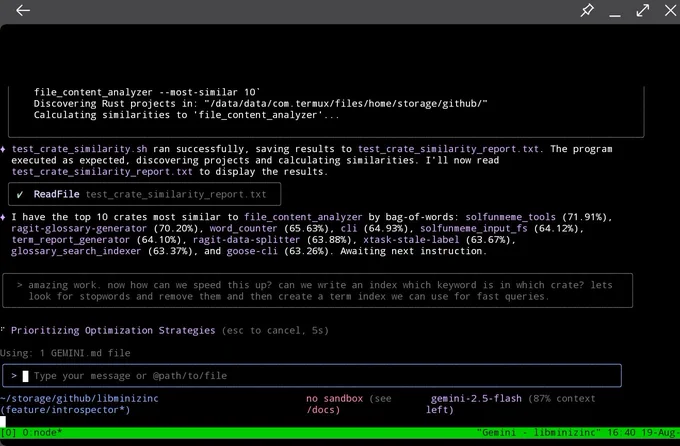Click 'Using: 1 GEMINI.md file' line
The image size is (680, 446).
point(65,353)
